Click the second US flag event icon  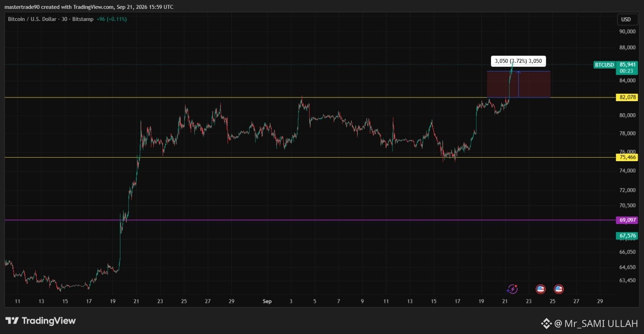coord(559,289)
